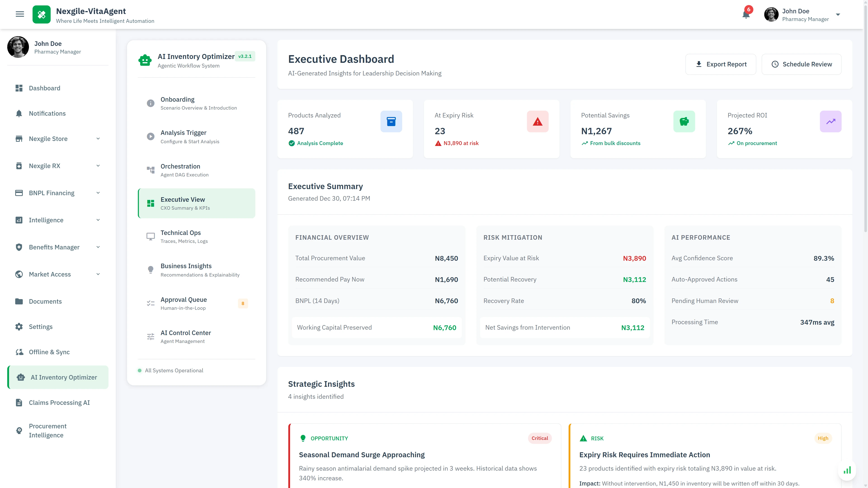This screenshot has width=868, height=488.
Task: Select the Analysis Trigger play icon
Action: (151, 136)
